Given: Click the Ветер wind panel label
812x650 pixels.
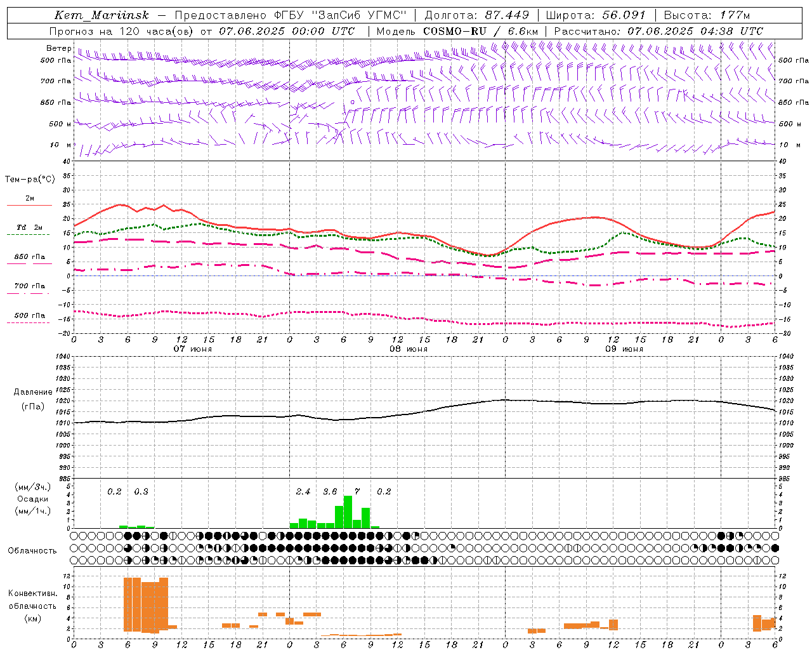Looking at the screenshot, I should (x=58, y=48).
